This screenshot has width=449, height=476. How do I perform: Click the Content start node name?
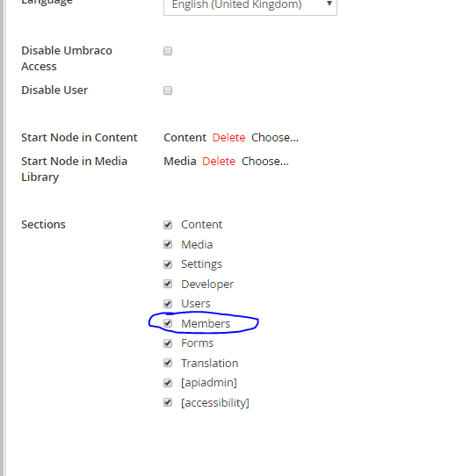(185, 138)
